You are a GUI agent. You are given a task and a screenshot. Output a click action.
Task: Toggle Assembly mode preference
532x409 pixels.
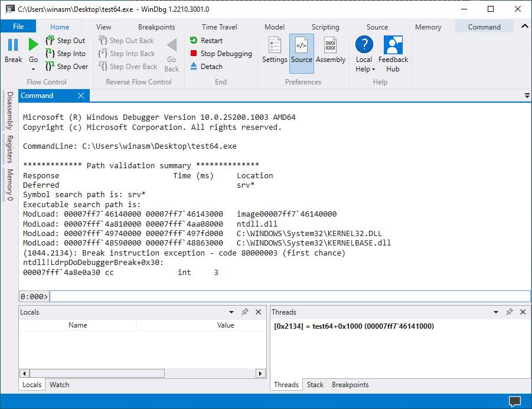(331, 50)
